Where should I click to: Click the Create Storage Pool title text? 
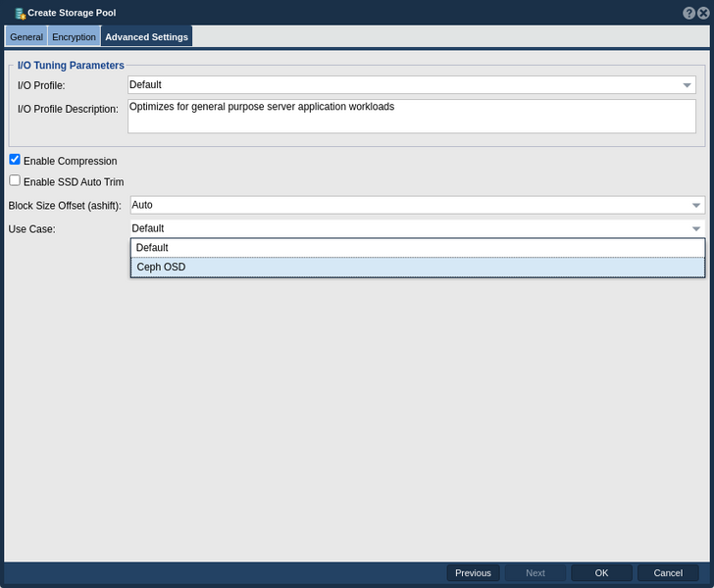pos(72,13)
